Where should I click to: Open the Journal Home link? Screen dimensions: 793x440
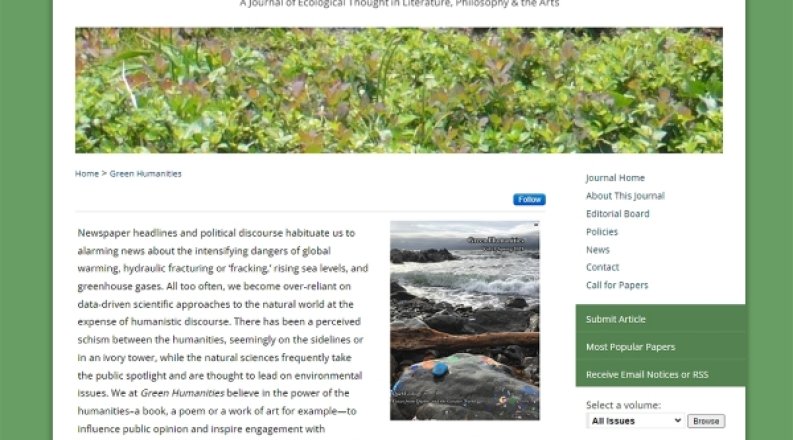pos(615,178)
